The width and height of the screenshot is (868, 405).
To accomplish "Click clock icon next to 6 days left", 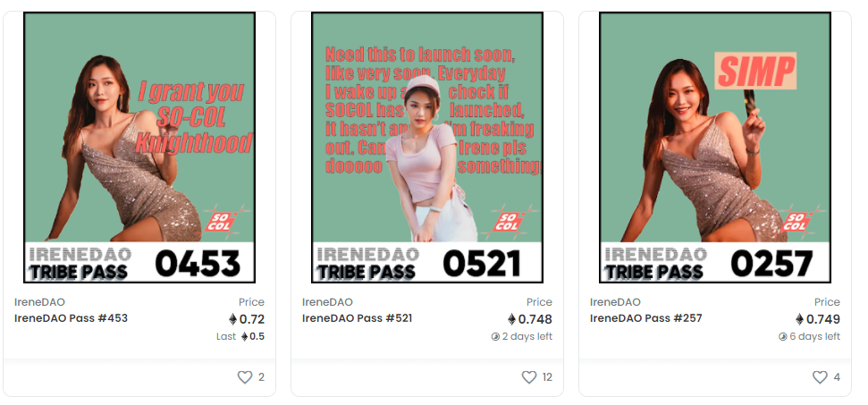I will tap(783, 336).
